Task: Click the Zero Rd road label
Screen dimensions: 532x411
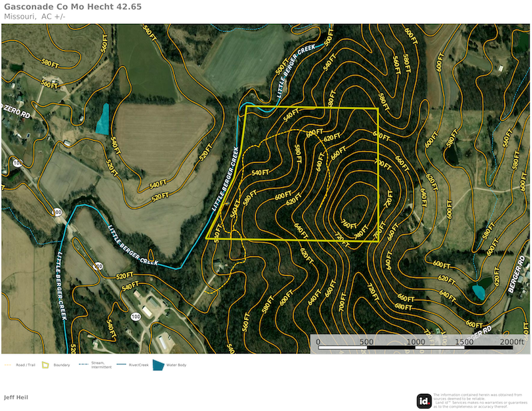Action: point(16,112)
